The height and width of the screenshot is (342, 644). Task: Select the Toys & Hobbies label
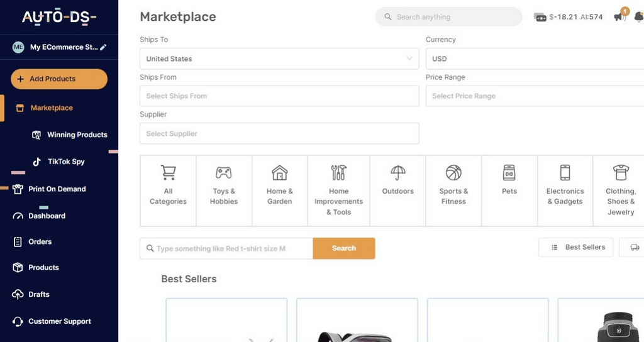(x=224, y=196)
